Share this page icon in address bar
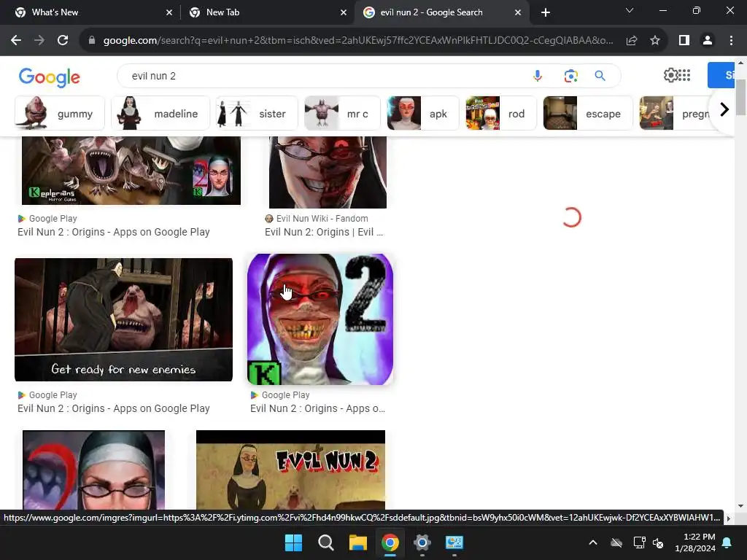Viewport: 747px width, 560px height. (632, 41)
